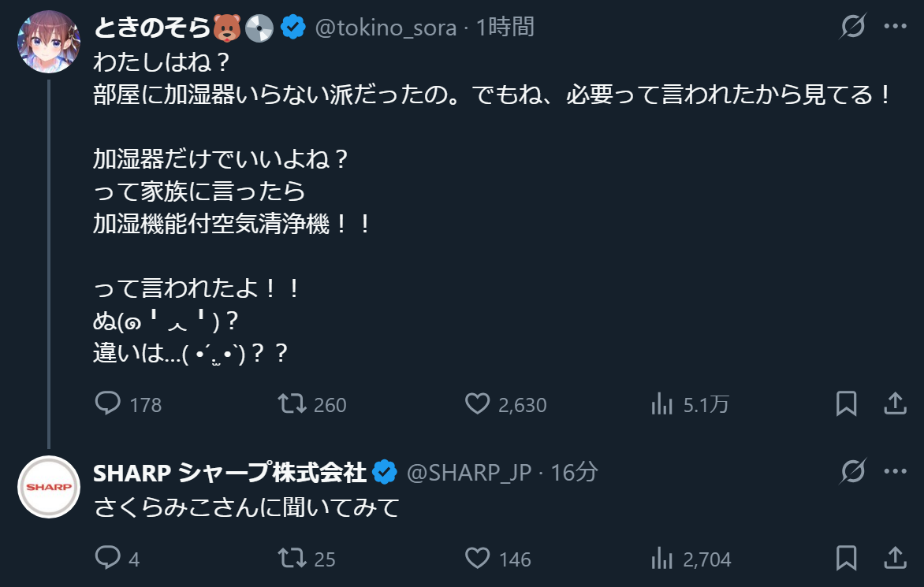
Task: Bookmark the Tokino Sora tweet
Action: [846, 404]
